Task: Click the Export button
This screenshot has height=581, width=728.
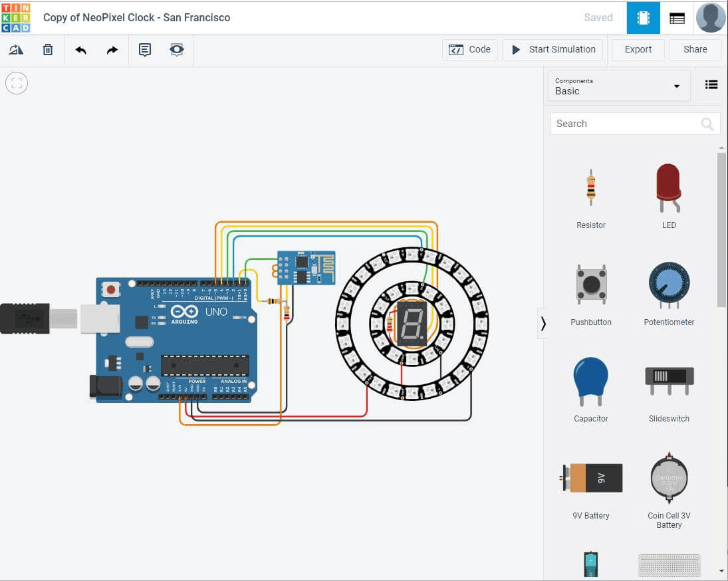Action: [638, 49]
